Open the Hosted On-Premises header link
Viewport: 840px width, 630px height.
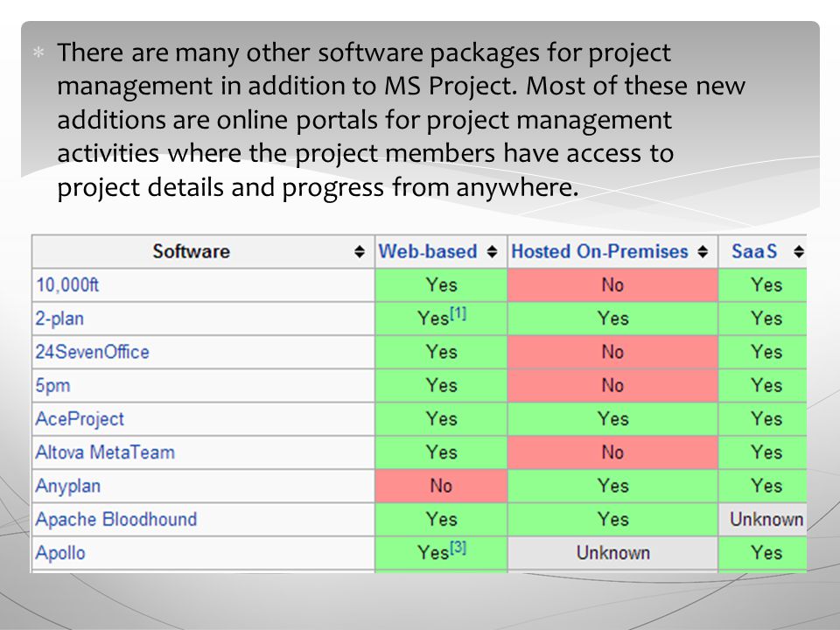tap(599, 251)
